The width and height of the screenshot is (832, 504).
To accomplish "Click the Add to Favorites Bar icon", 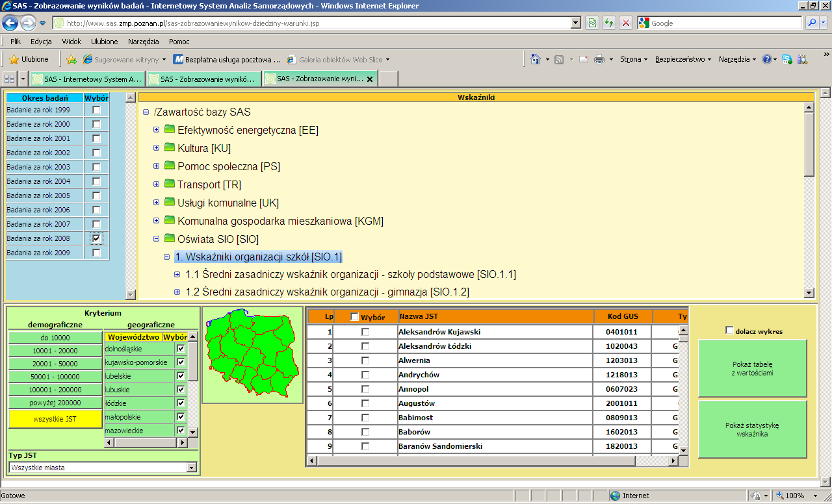I will tap(71, 59).
